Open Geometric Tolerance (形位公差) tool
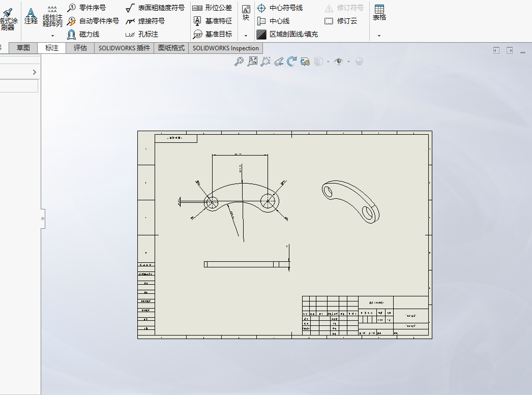This screenshot has width=532, height=395. [x=212, y=8]
